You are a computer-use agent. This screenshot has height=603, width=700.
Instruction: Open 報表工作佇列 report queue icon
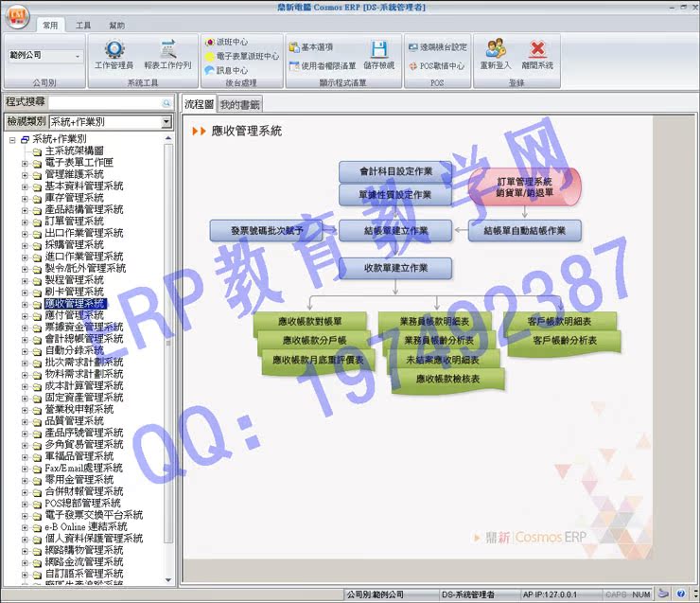pyautogui.click(x=167, y=55)
